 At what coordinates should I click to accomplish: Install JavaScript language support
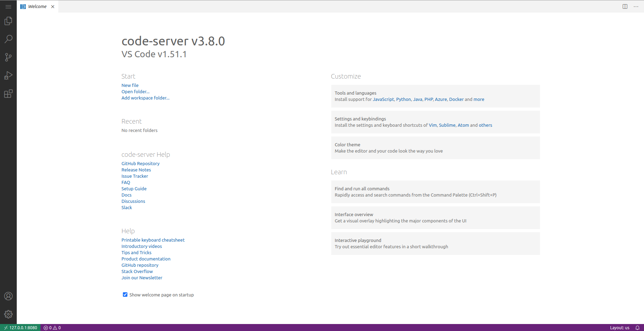pos(383,99)
